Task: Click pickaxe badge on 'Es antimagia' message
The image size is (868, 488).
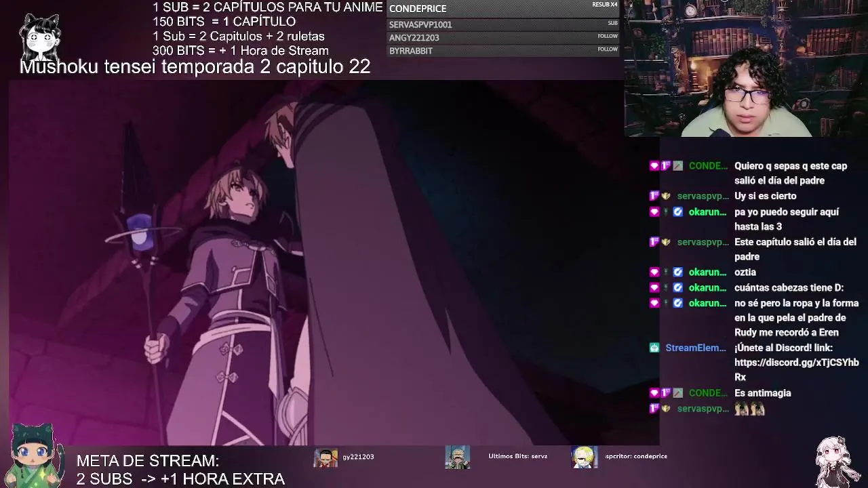Action: coord(677,393)
